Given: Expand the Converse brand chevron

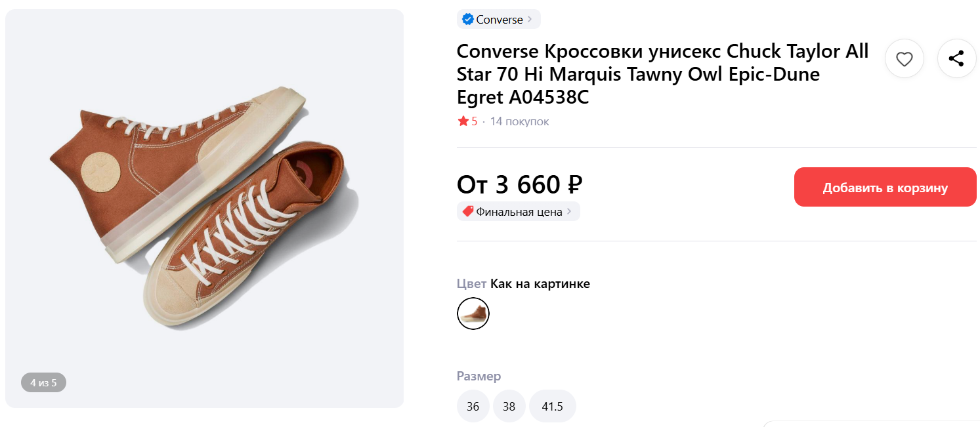Looking at the screenshot, I should click(x=530, y=20).
